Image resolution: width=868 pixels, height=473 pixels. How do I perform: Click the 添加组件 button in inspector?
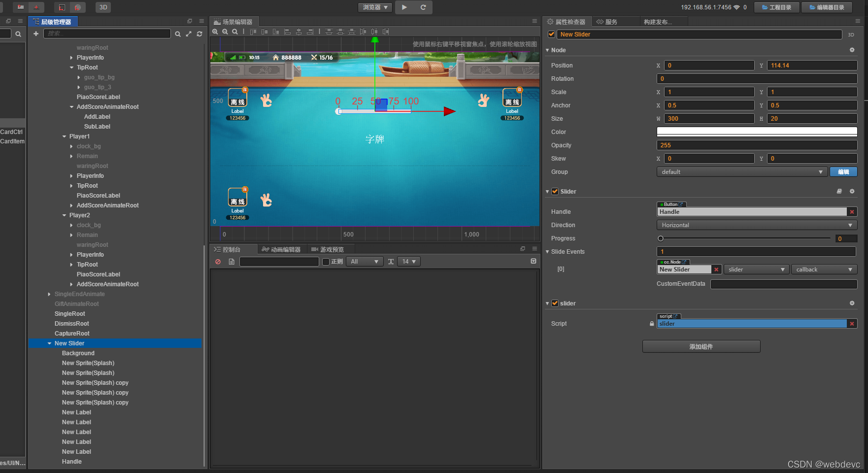point(701,346)
